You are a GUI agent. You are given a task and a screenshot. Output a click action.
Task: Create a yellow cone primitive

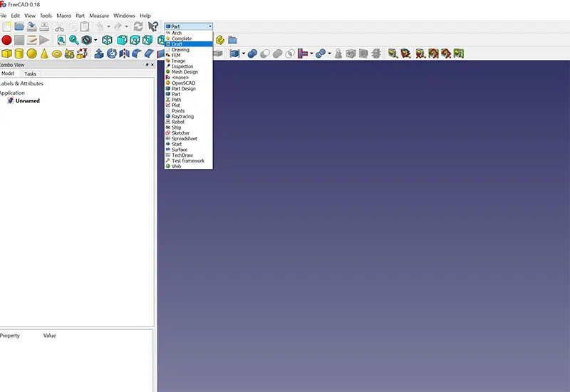click(44, 53)
